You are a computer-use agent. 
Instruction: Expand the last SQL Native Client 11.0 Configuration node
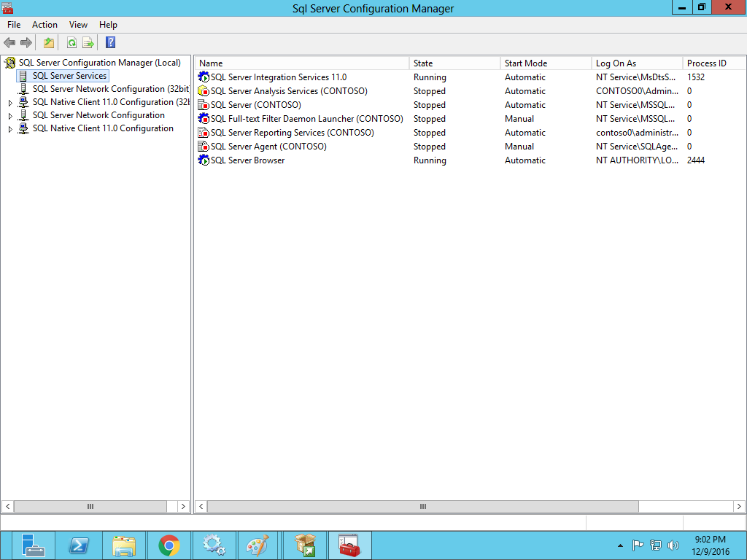coord(10,129)
